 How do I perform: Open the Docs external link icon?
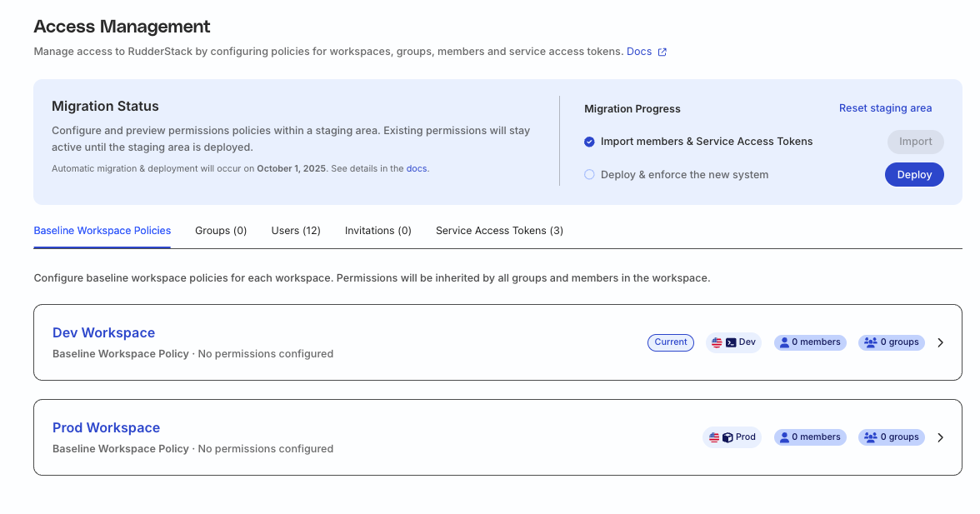(663, 51)
